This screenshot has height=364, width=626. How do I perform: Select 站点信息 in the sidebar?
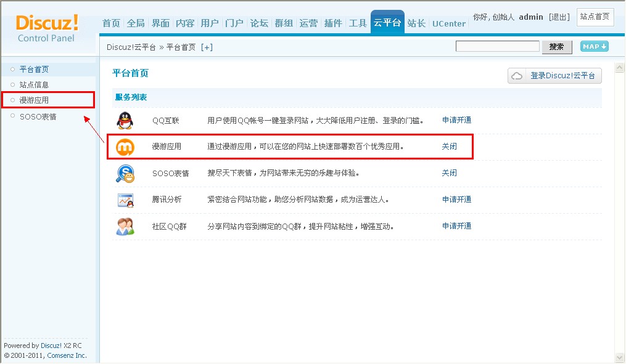click(x=34, y=84)
